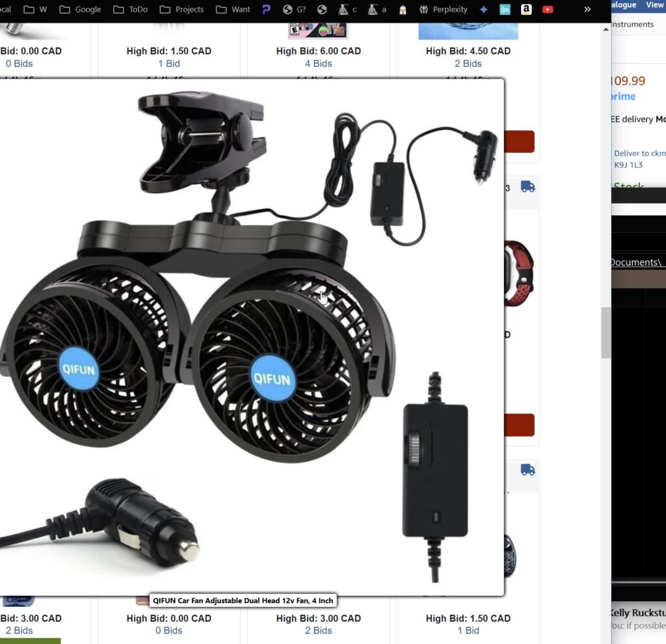Click the blue sparkle bookmark icon
666x644 pixels.
[x=483, y=10]
